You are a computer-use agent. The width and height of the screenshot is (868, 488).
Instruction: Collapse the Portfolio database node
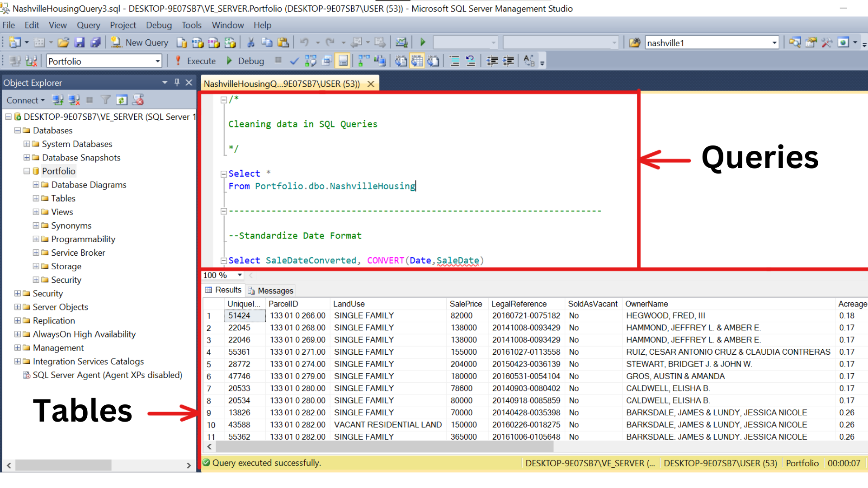point(27,171)
